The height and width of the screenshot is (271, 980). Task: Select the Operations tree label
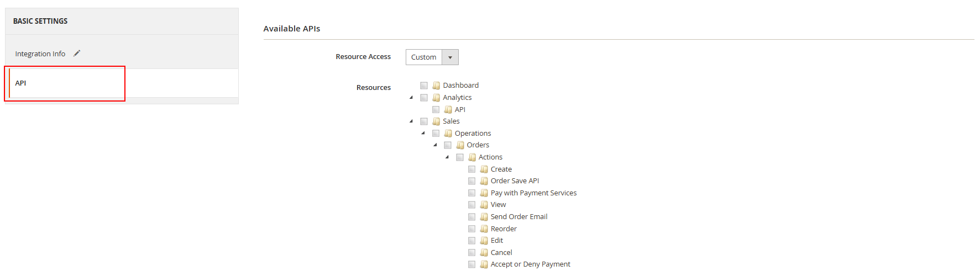point(473,134)
